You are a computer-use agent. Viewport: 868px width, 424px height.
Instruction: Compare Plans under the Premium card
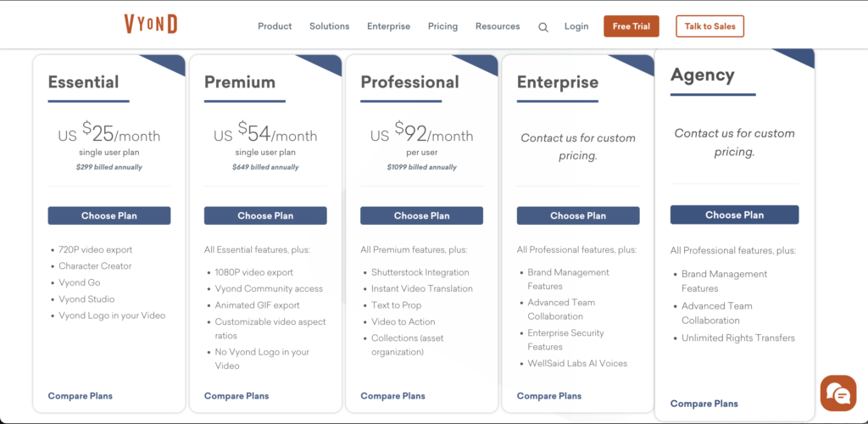coord(236,396)
